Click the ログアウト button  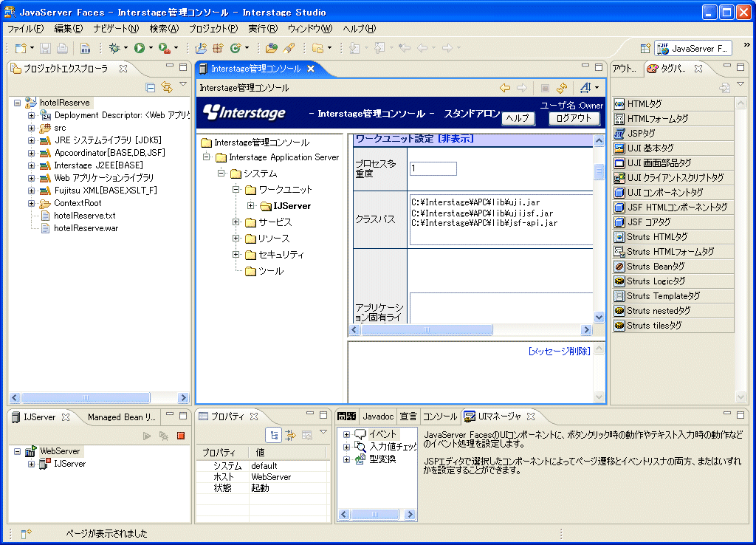(x=574, y=118)
